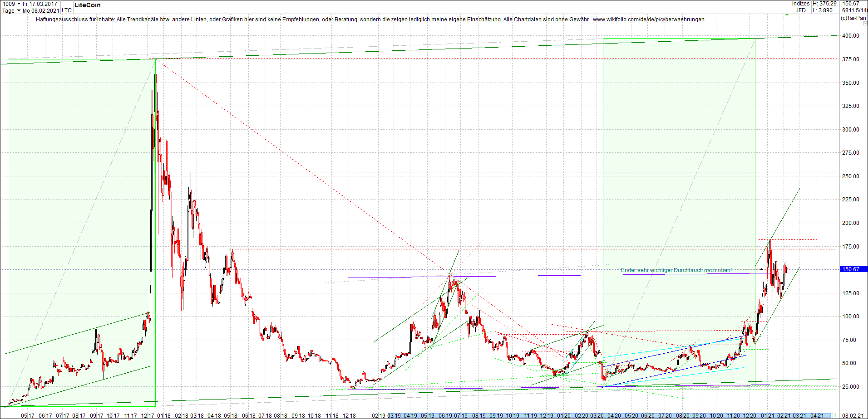Select "05 17" at the start of the date axis
The image size is (868, 419).
click(x=28, y=415)
